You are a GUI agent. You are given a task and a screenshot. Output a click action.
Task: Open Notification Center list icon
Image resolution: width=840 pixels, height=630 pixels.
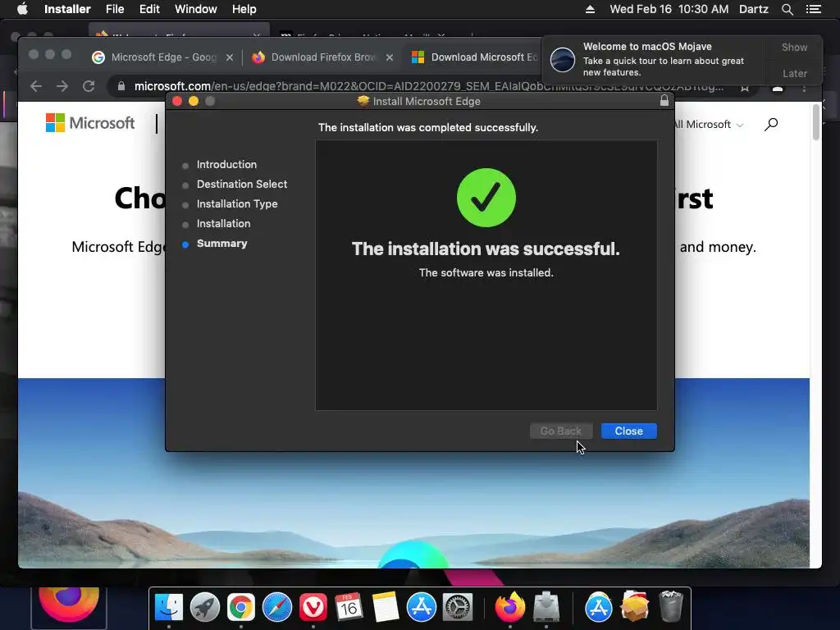tap(813, 9)
